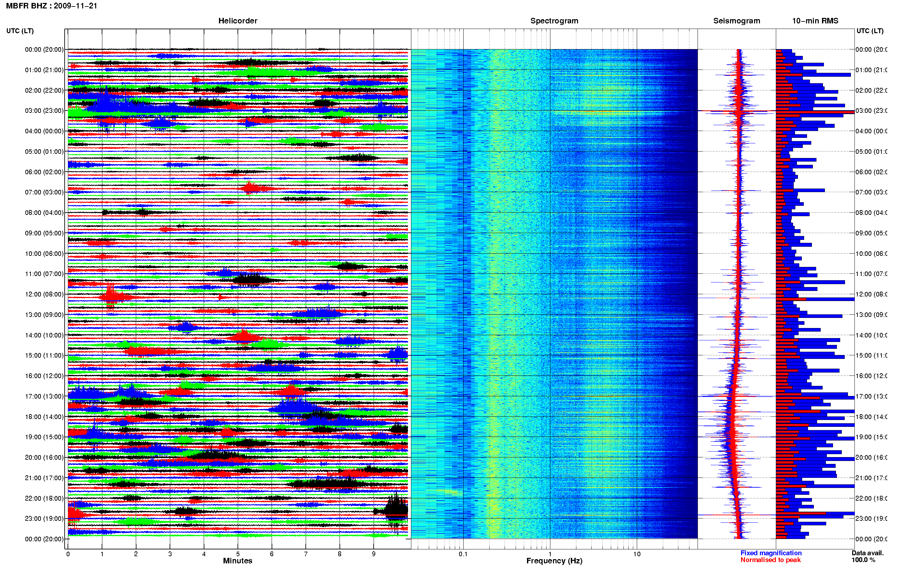Screen dimensions: 924x578
Task: Click the frequency axis tick label "10"
Action: click(637, 554)
